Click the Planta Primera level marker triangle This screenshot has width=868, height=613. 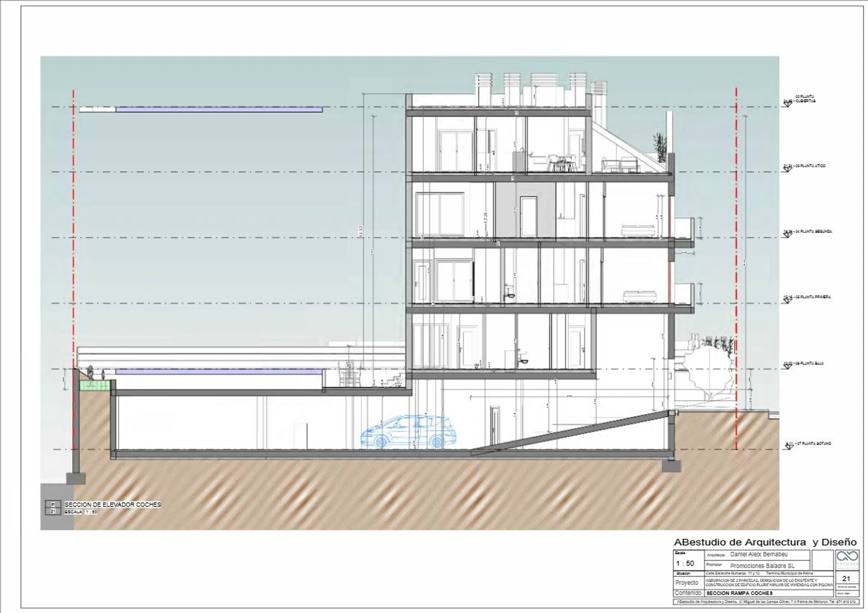click(x=787, y=300)
